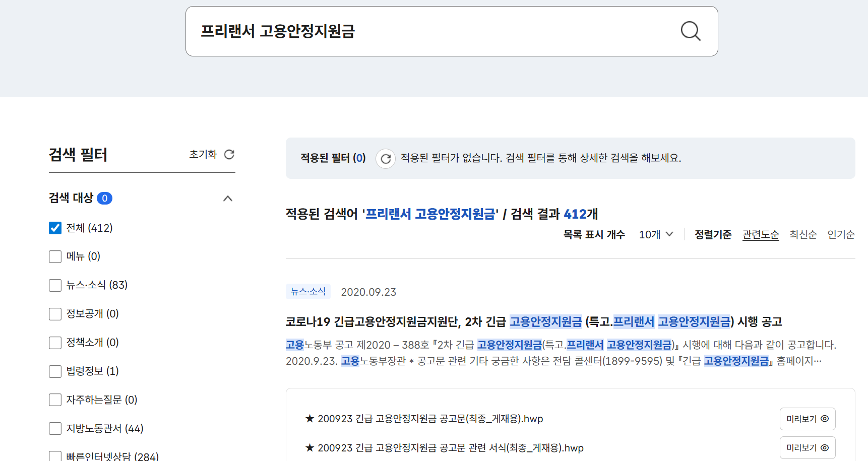Screen dimensions: 868x461
Task: Open the 10개 list count dropdown
Action: (656, 234)
